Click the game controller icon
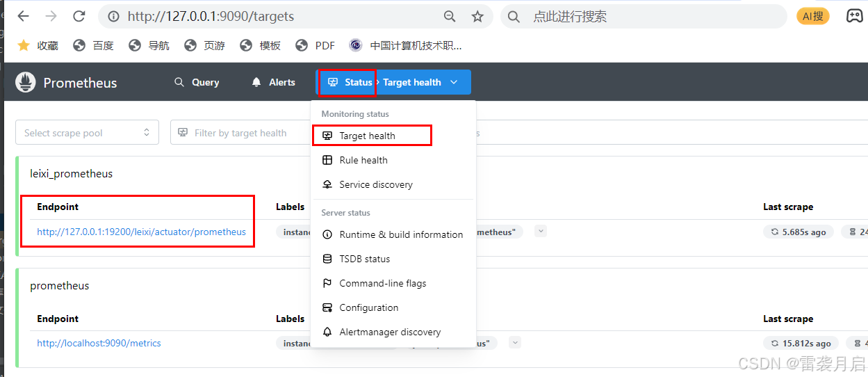 854,16
